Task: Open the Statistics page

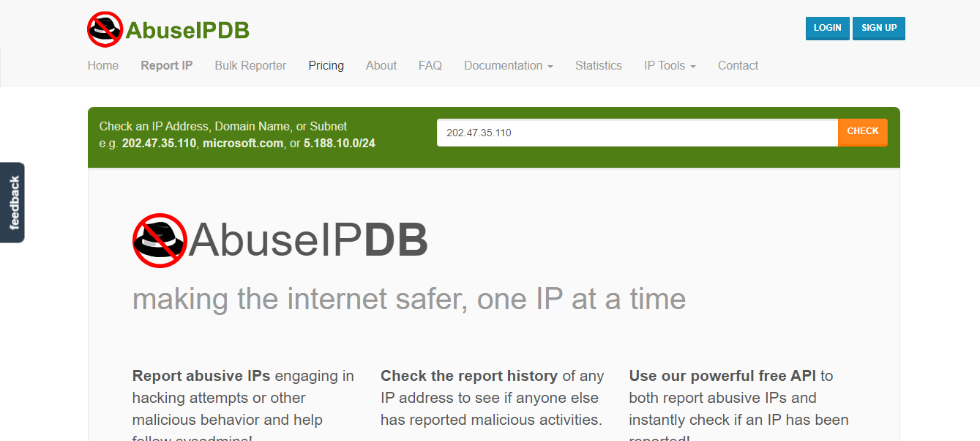Action: [598, 65]
